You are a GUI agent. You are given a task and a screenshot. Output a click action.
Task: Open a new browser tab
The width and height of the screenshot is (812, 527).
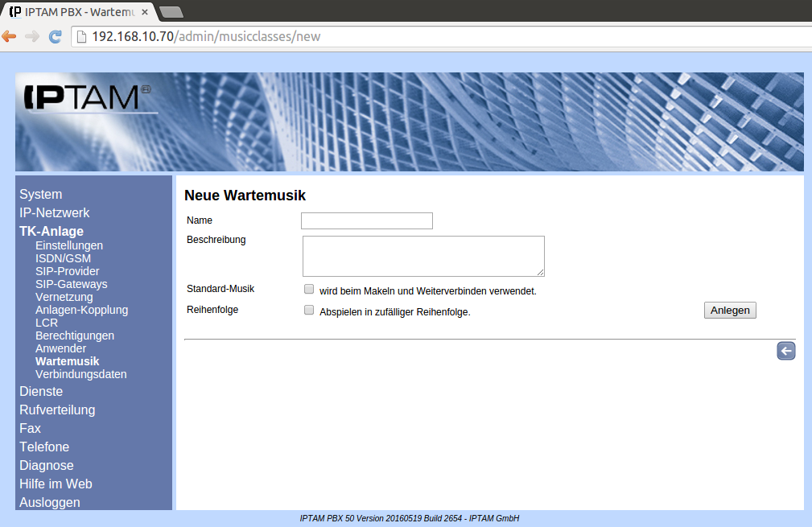click(171, 11)
